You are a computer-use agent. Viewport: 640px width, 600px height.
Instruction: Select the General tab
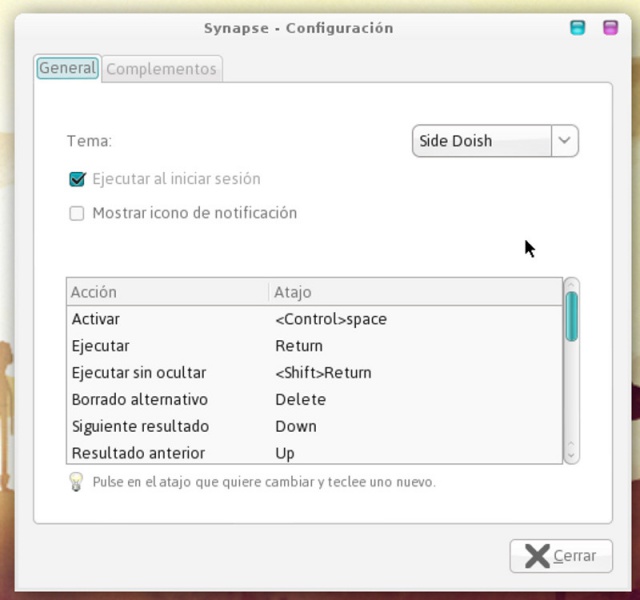[x=68, y=68]
